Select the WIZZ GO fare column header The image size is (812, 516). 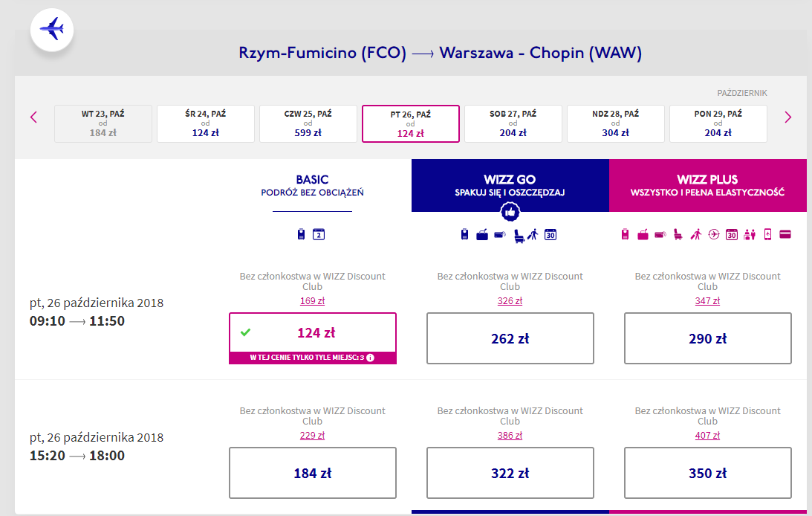point(510,185)
